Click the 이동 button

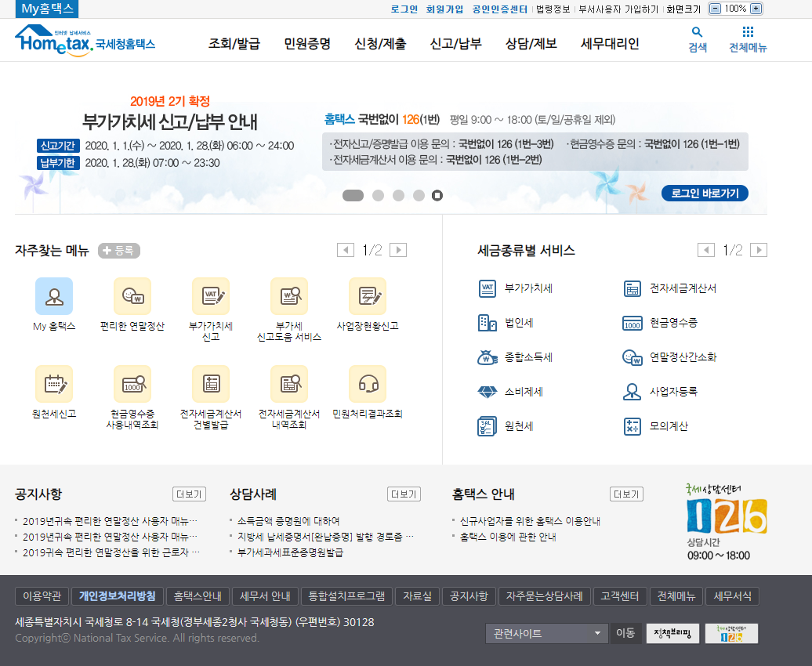pos(625,633)
